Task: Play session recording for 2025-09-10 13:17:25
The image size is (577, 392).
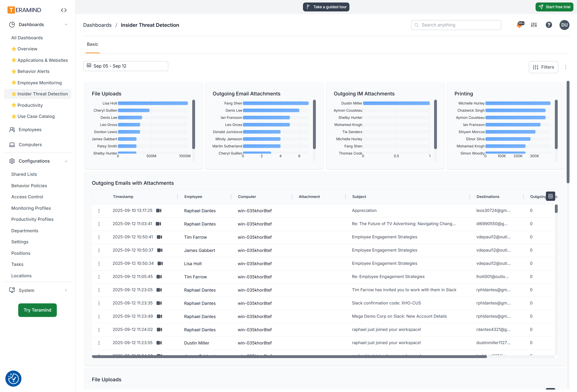Action: [x=159, y=210]
